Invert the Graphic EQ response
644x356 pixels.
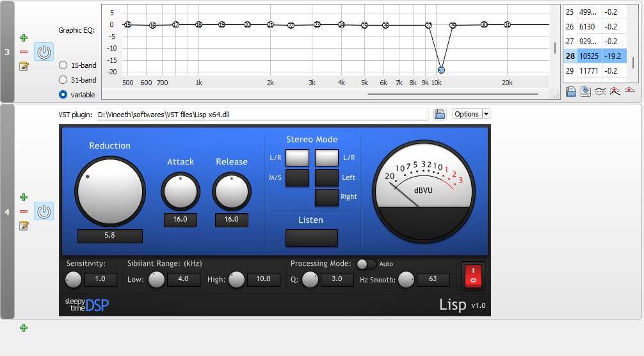[x=600, y=91]
